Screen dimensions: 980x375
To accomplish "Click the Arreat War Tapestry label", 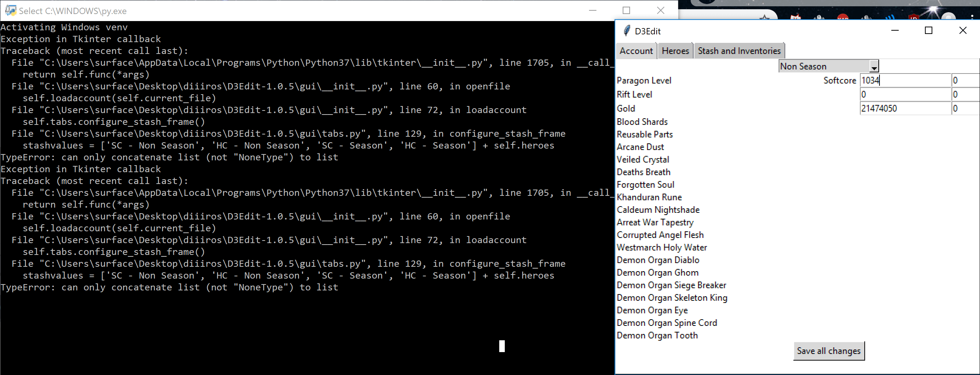I will tap(655, 222).
